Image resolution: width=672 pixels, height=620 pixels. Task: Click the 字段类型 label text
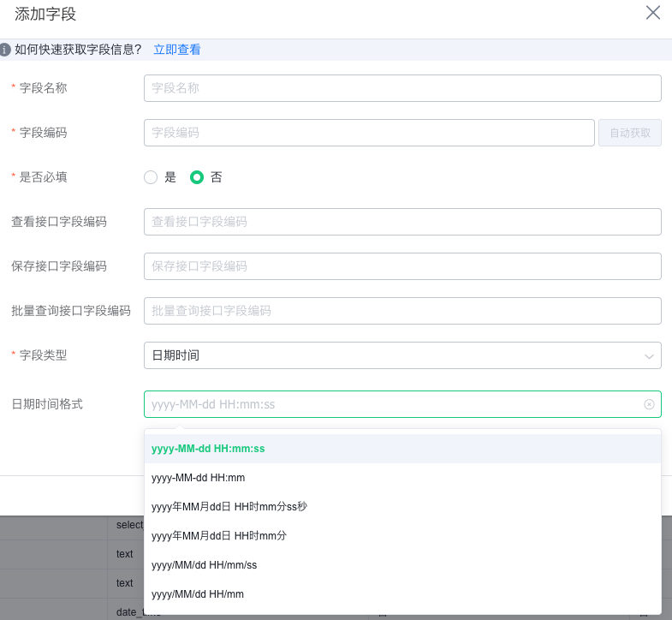(x=44, y=355)
